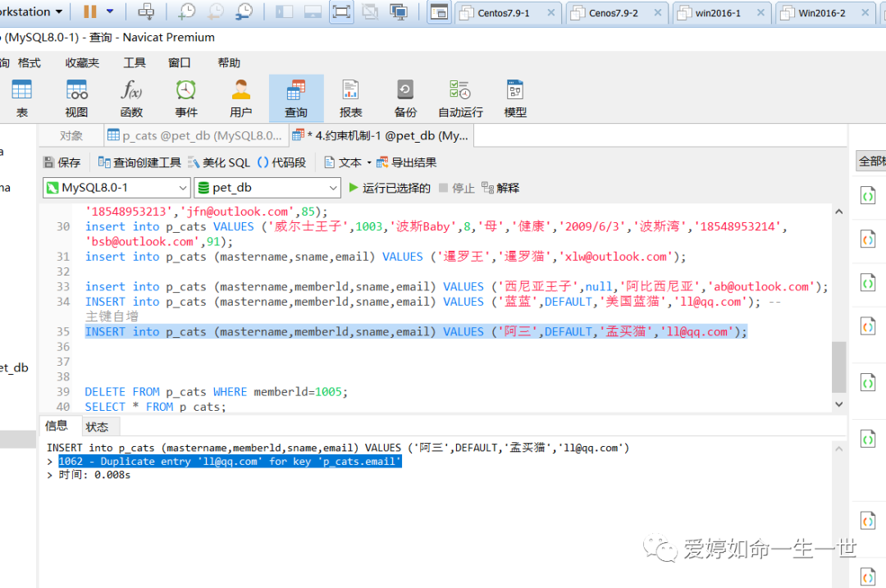Open the 自动运行 (Automation) toolbar icon

tap(460, 98)
